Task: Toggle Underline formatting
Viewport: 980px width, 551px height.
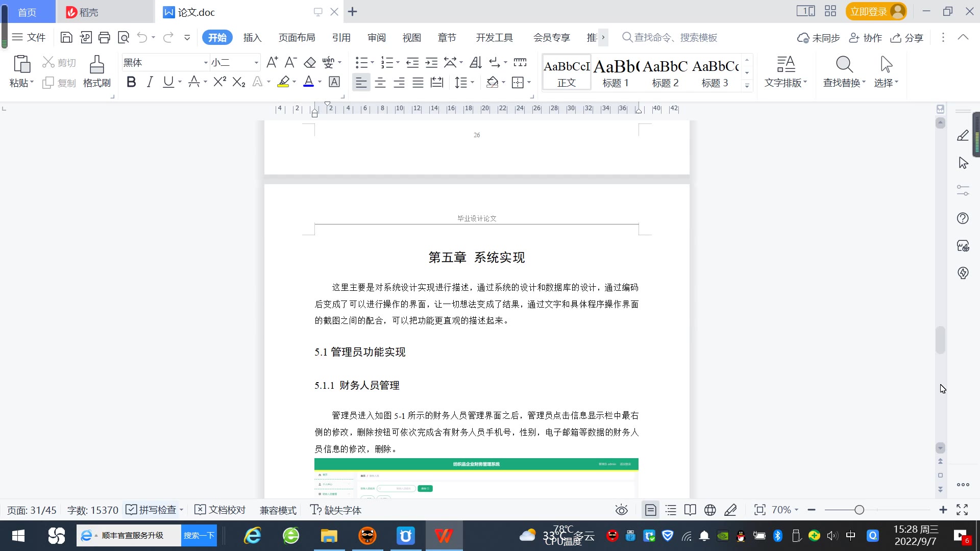Action: pos(168,82)
